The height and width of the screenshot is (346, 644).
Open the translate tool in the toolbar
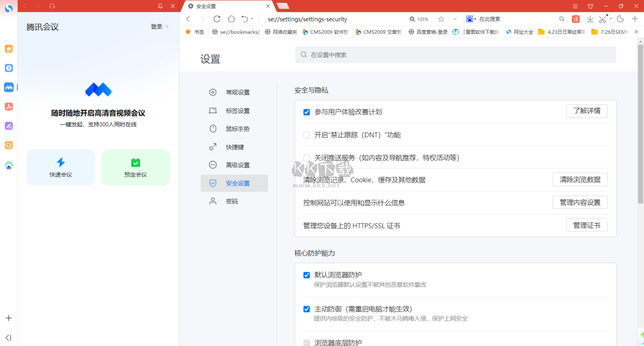pyautogui.click(x=575, y=19)
